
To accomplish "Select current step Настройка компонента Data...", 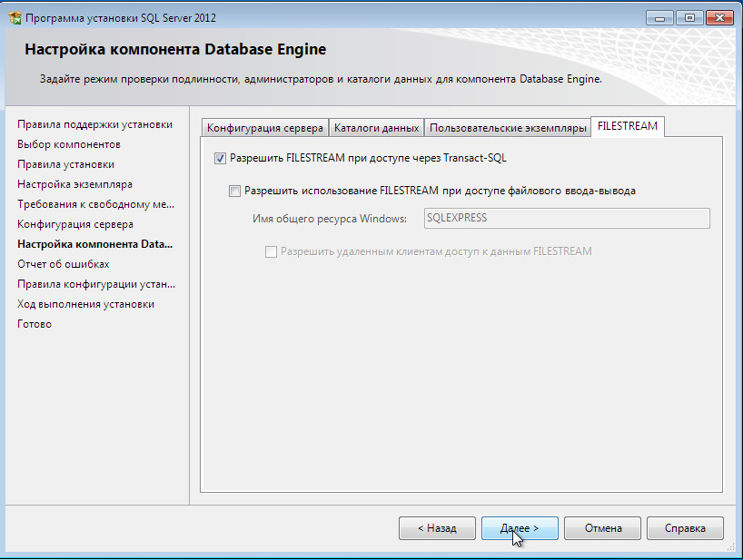I will 94,244.
